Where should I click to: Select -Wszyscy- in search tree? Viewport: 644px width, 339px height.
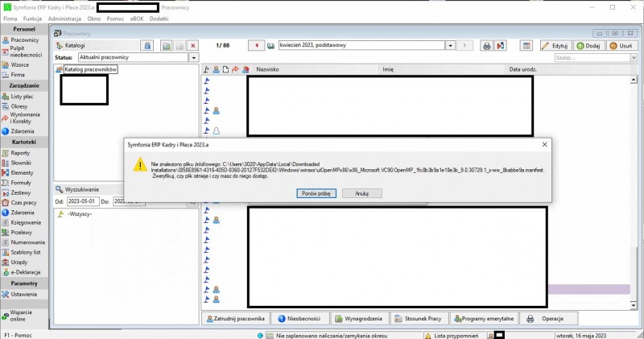click(79, 214)
